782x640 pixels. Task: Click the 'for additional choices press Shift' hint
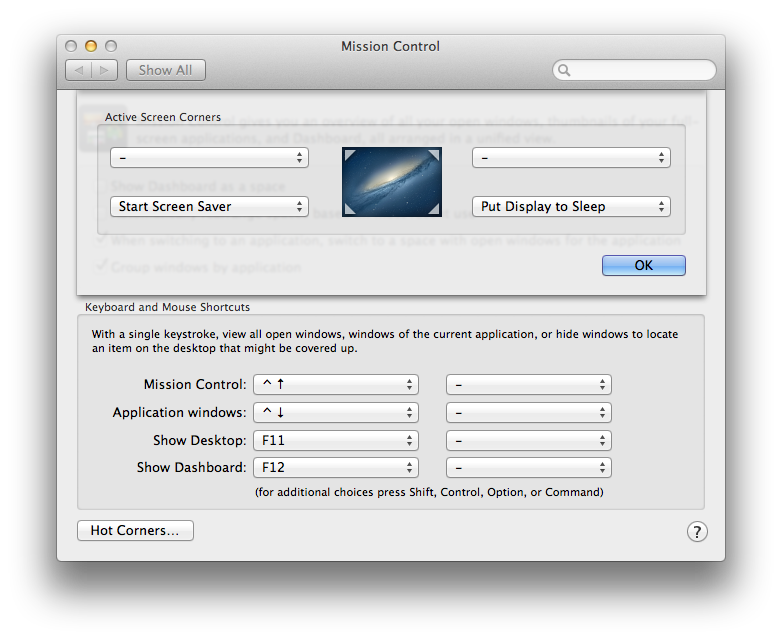pyautogui.click(x=429, y=492)
